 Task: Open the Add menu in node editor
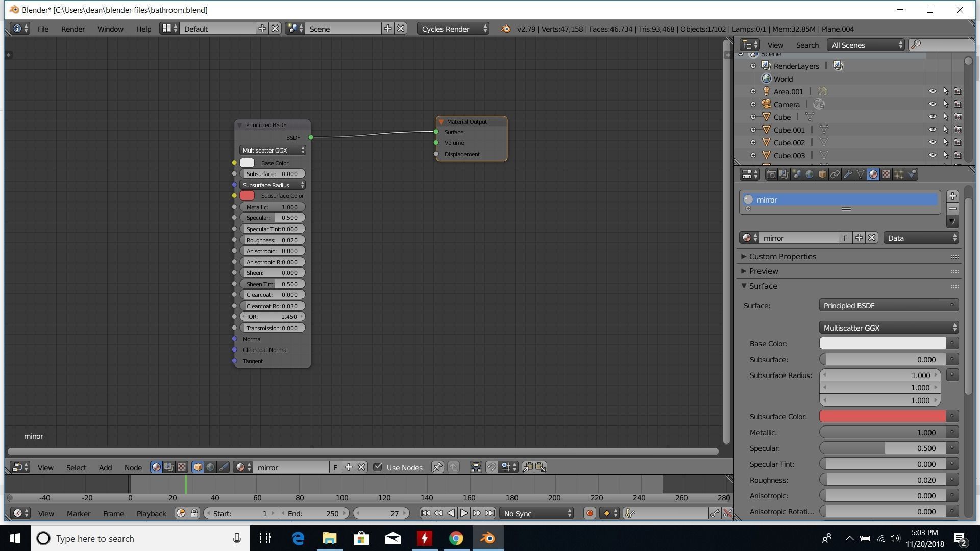[105, 468]
